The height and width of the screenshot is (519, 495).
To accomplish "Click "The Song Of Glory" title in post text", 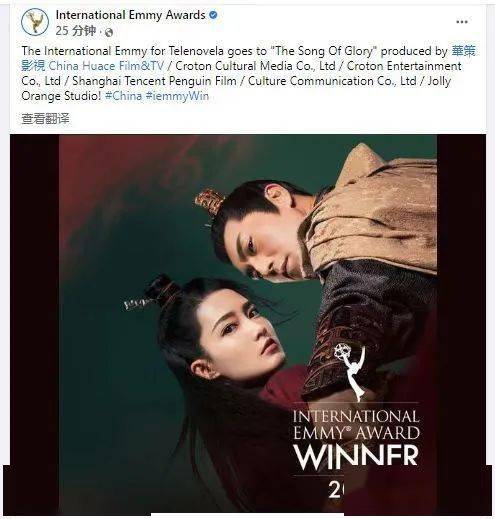I will (x=323, y=51).
